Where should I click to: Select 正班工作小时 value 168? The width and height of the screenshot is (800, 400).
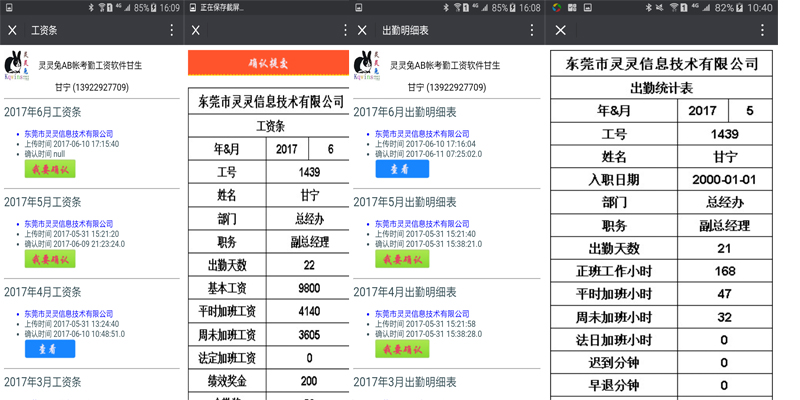coord(725,271)
